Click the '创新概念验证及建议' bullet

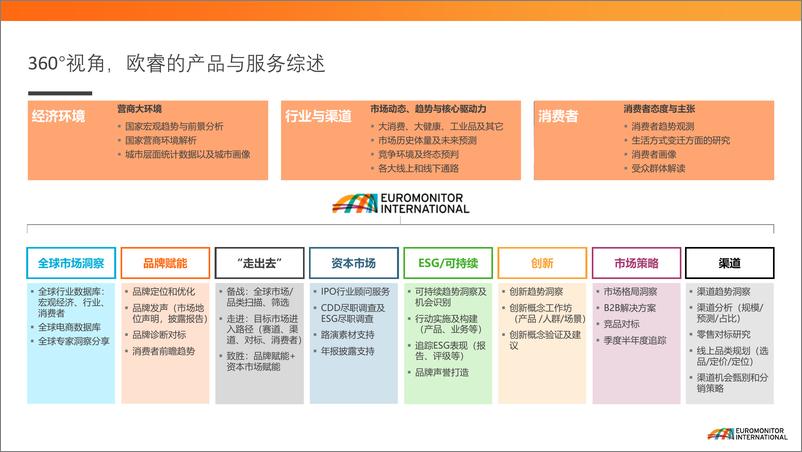pyautogui.click(x=545, y=340)
